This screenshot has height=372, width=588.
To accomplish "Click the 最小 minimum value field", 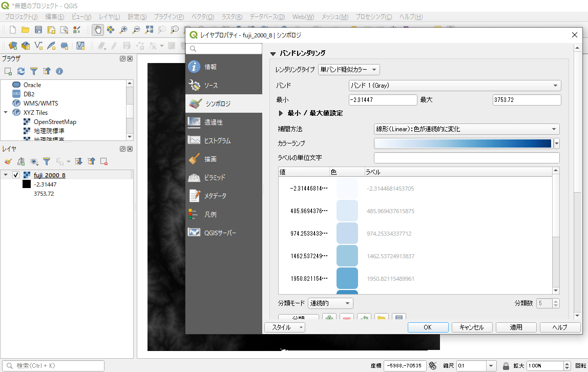I will (383, 100).
